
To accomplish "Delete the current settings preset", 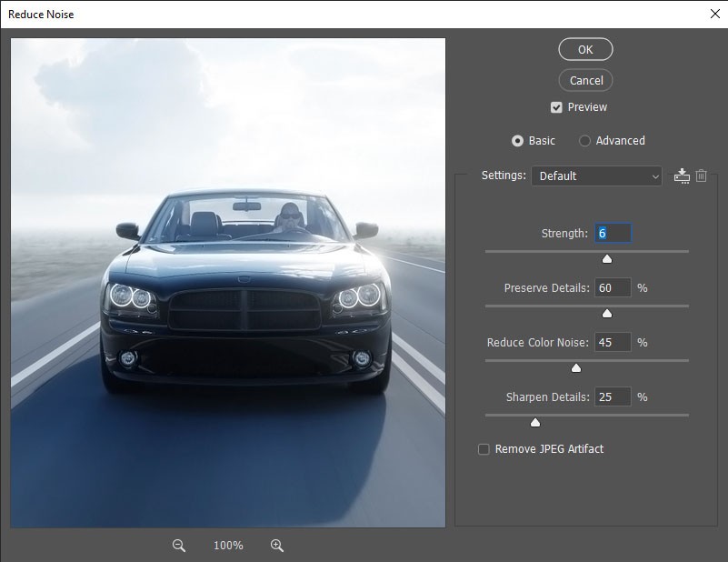I will [x=701, y=176].
